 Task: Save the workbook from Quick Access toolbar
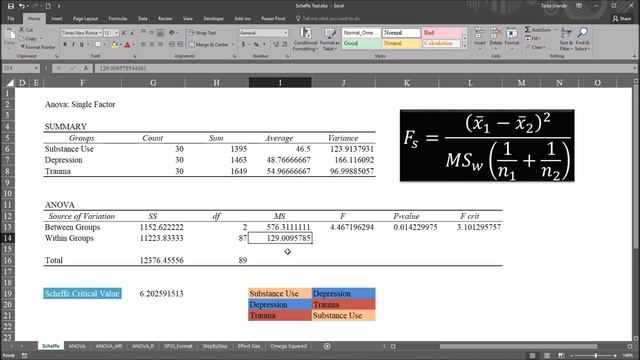(11, 6)
